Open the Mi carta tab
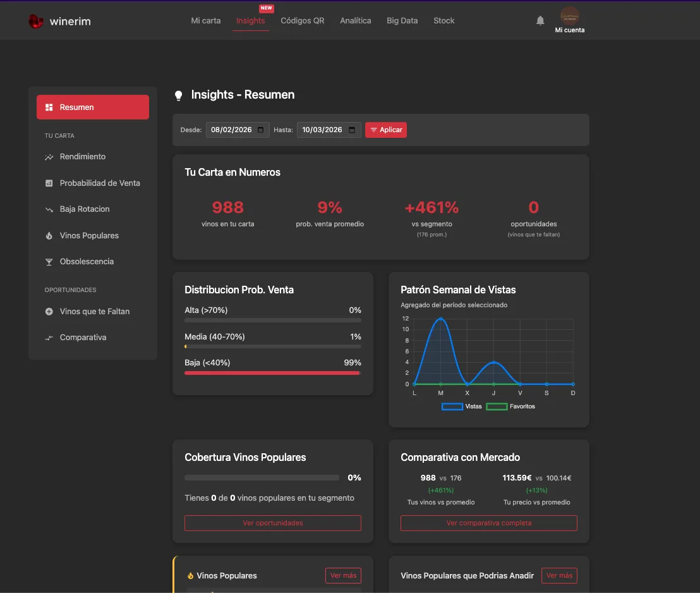Viewport: 700px width, 593px height. coord(206,21)
